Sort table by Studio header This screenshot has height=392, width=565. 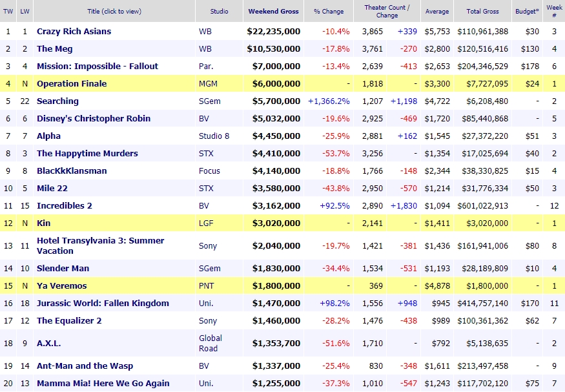coord(219,11)
